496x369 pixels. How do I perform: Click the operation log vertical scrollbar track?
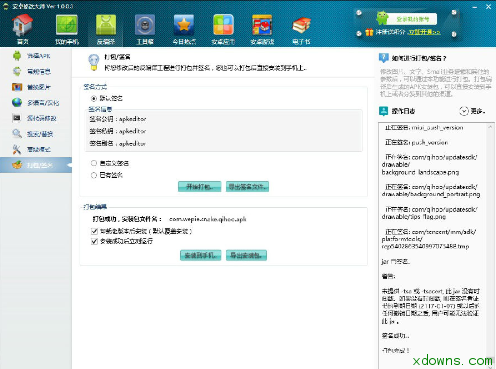(x=490, y=243)
